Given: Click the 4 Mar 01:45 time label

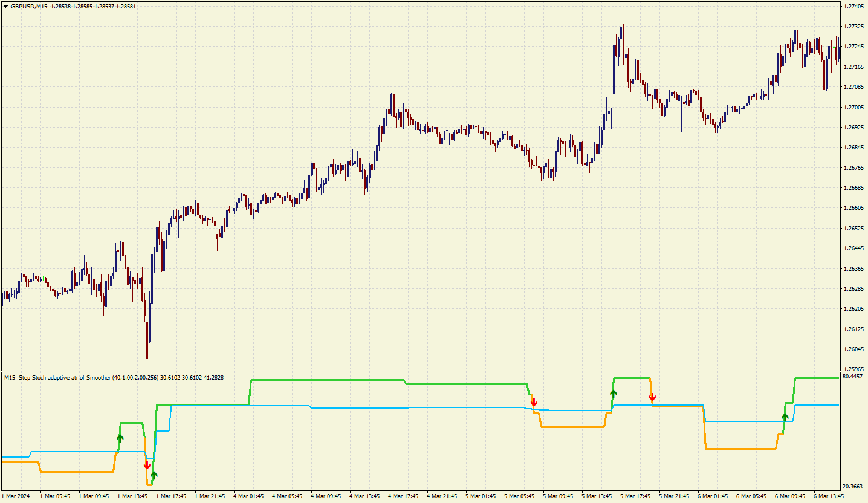Looking at the screenshot, I should click(x=248, y=496).
